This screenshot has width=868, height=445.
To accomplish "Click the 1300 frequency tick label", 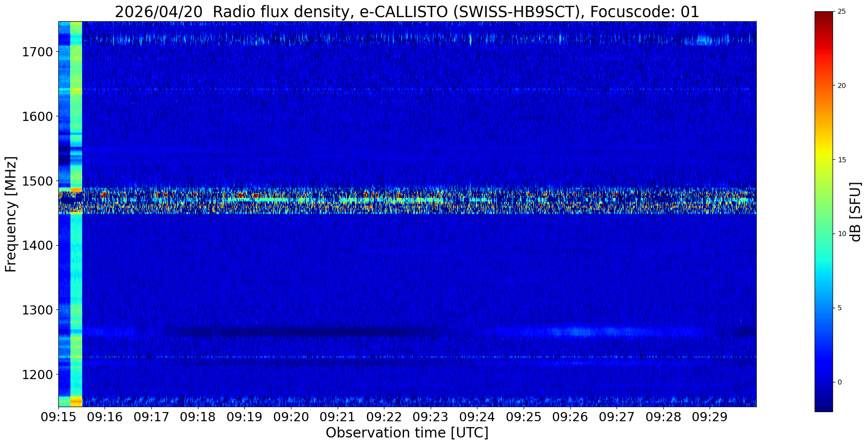I will click(x=37, y=310).
